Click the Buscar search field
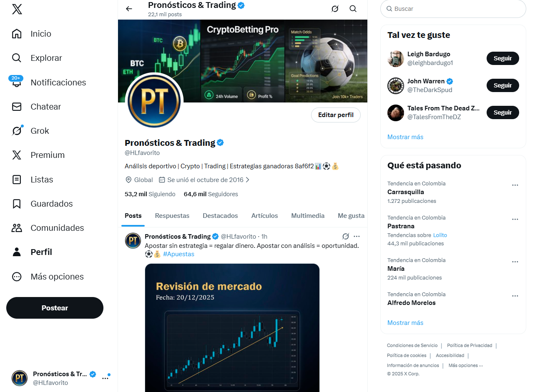540x392 pixels. coord(453,9)
